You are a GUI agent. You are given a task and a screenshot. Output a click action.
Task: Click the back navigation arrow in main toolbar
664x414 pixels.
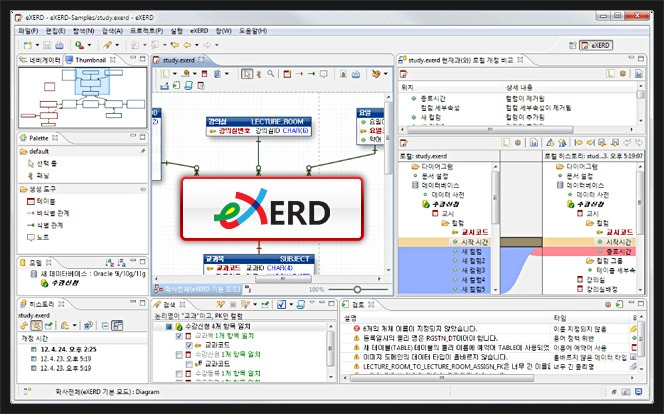187,45
